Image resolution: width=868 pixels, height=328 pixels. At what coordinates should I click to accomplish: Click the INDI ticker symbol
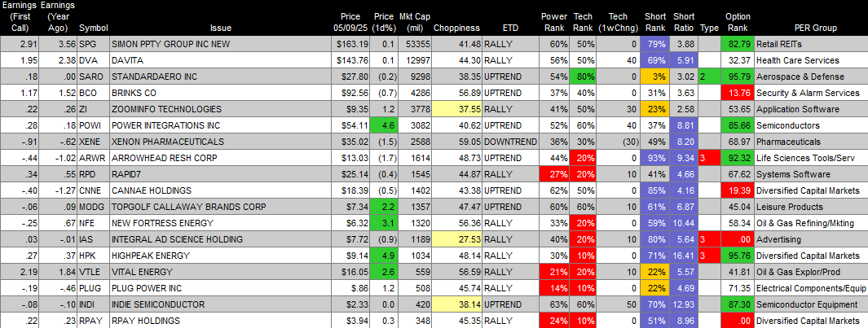[93, 304]
